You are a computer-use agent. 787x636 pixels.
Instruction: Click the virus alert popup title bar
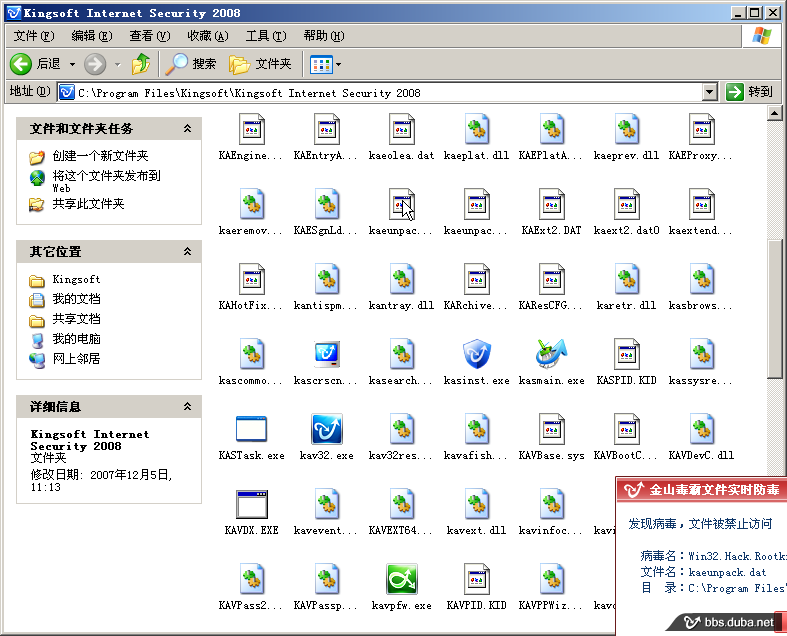[702, 489]
